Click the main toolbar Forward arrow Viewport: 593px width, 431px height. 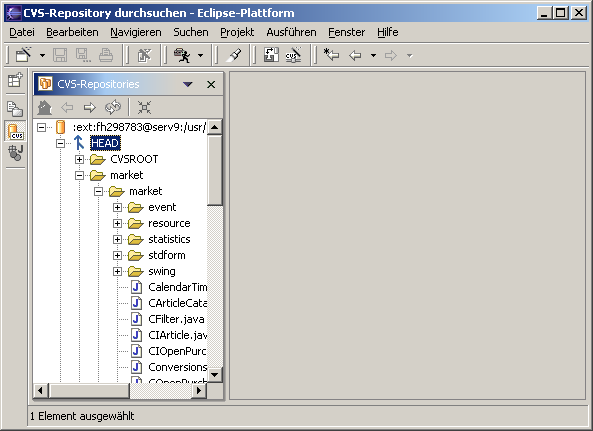391,56
